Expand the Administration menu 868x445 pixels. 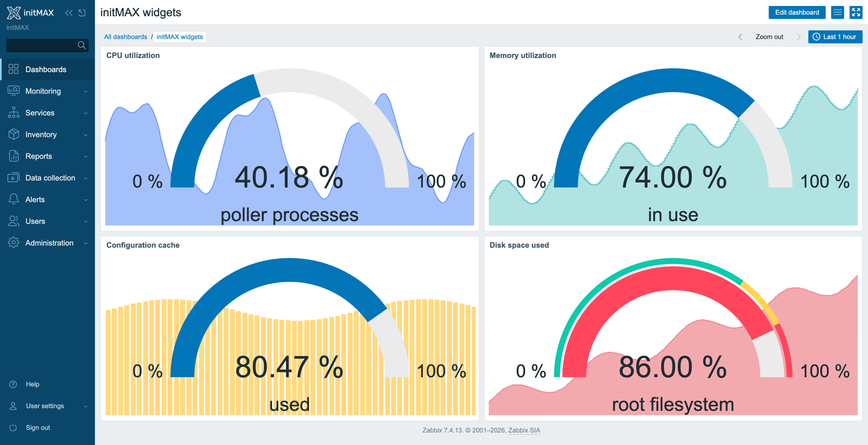pos(47,243)
